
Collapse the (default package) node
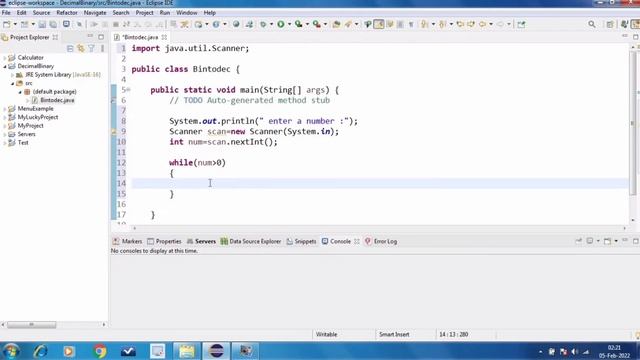[x=20, y=92]
